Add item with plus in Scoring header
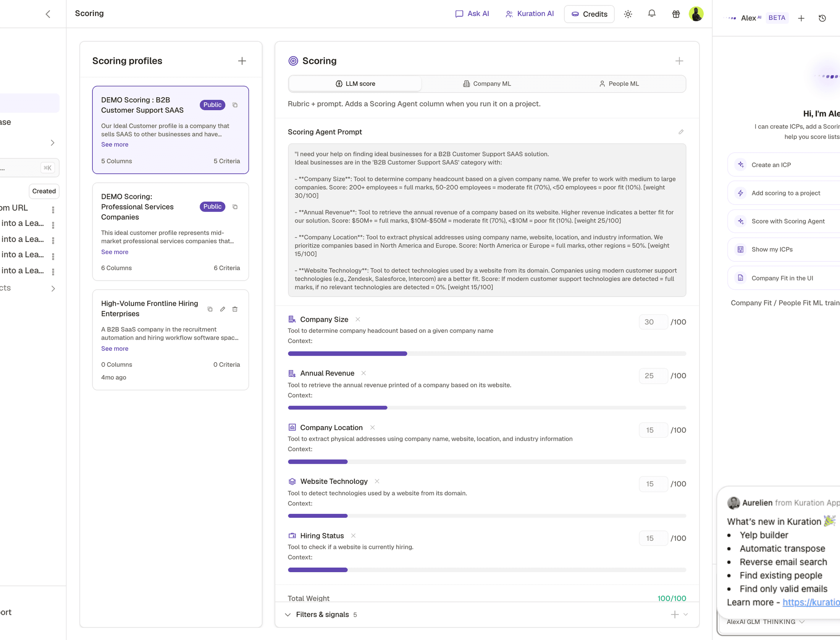 click(x=679, y=61)
